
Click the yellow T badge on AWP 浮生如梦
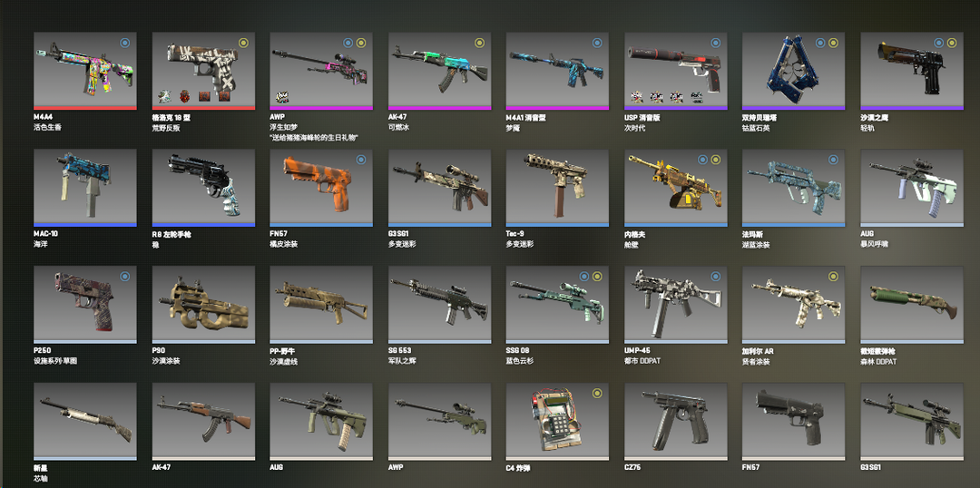(x=361, y=44)
